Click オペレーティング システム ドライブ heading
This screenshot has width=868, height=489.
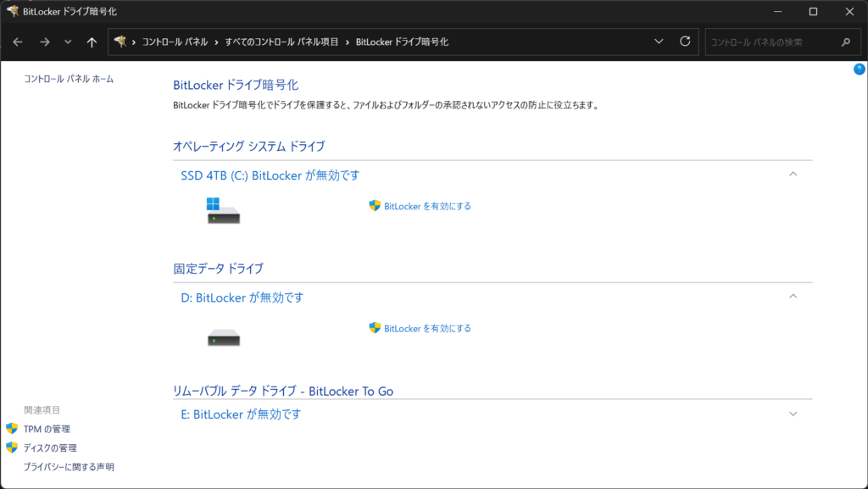pyautogui.click(x=249, y=147)
